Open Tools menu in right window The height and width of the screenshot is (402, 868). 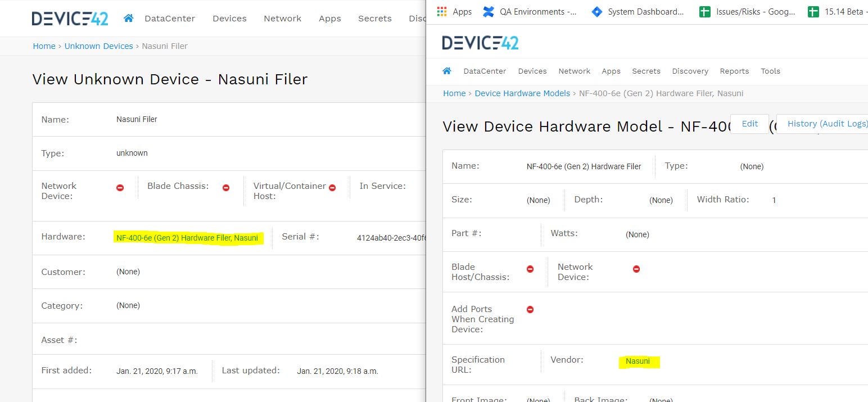click(x=771, y=71)
